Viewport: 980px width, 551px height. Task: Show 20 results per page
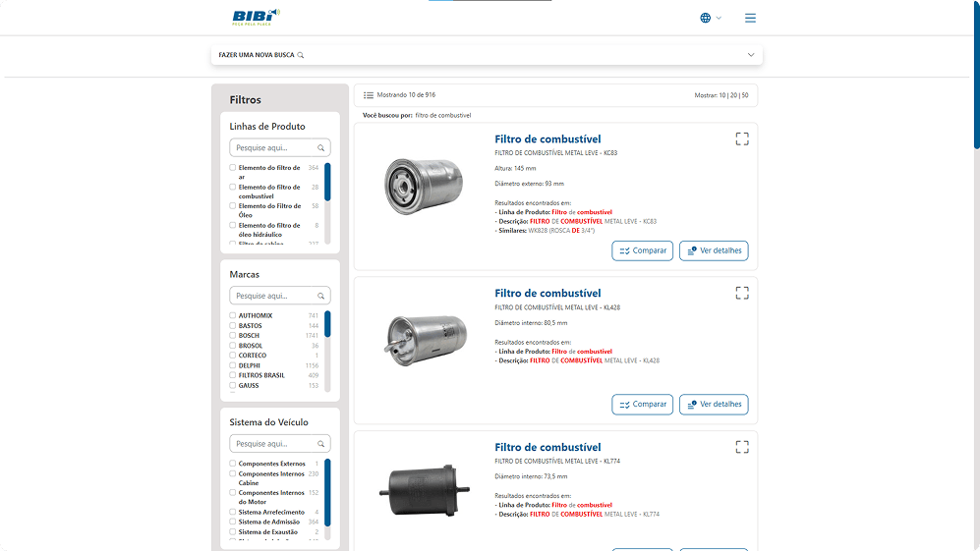733,96
